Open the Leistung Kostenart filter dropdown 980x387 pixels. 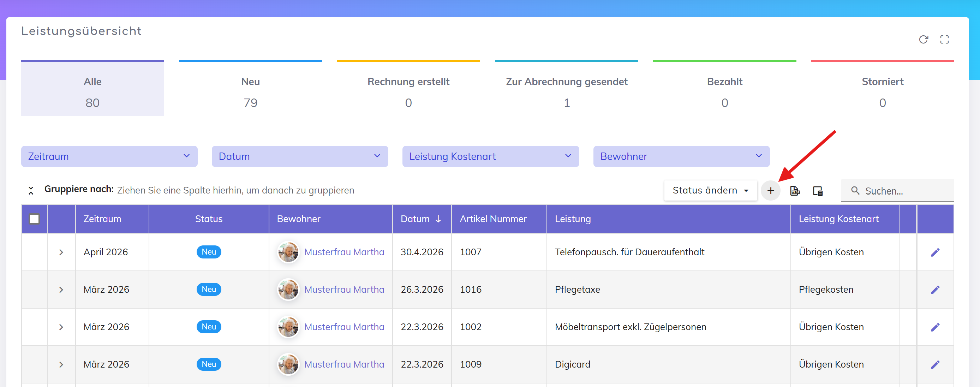point(490,156)
